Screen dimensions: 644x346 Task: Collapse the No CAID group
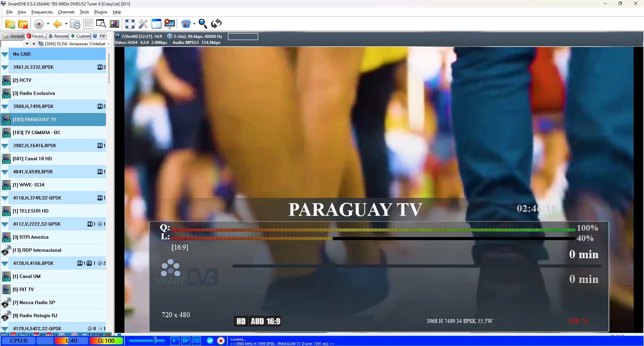(5, 54)
